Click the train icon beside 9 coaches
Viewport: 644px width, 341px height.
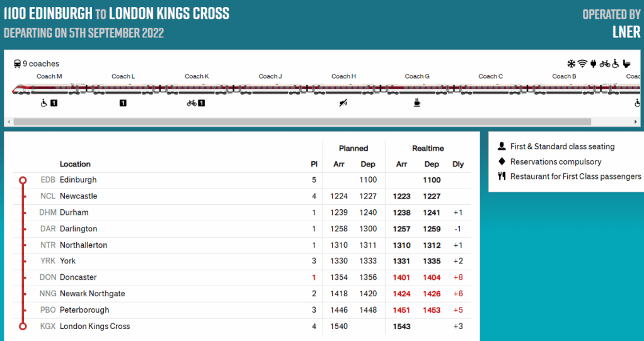17,64
